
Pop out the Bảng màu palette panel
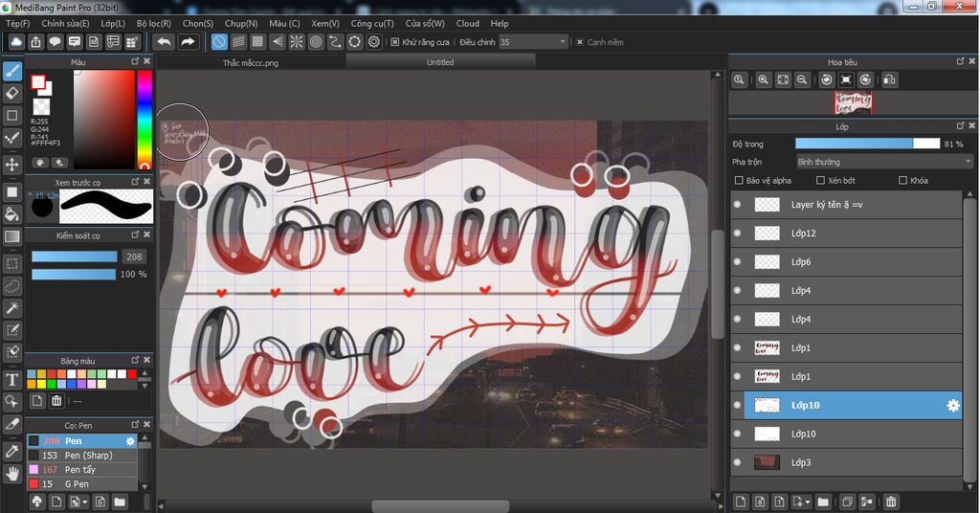(135, 360)
